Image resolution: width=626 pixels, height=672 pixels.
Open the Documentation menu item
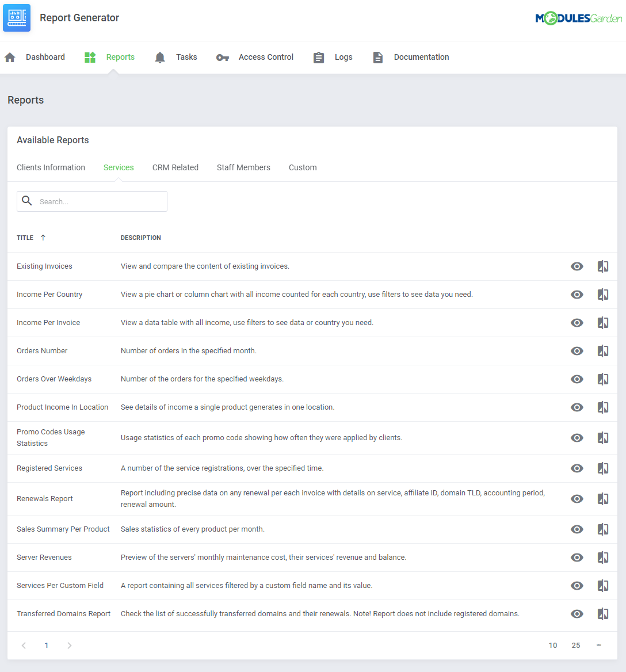click(x=422, y=57)
